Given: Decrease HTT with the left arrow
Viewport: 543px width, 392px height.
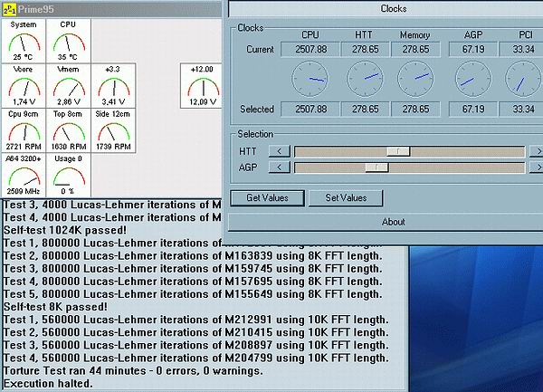Looking at the screenshot, I should click(279, 151).
